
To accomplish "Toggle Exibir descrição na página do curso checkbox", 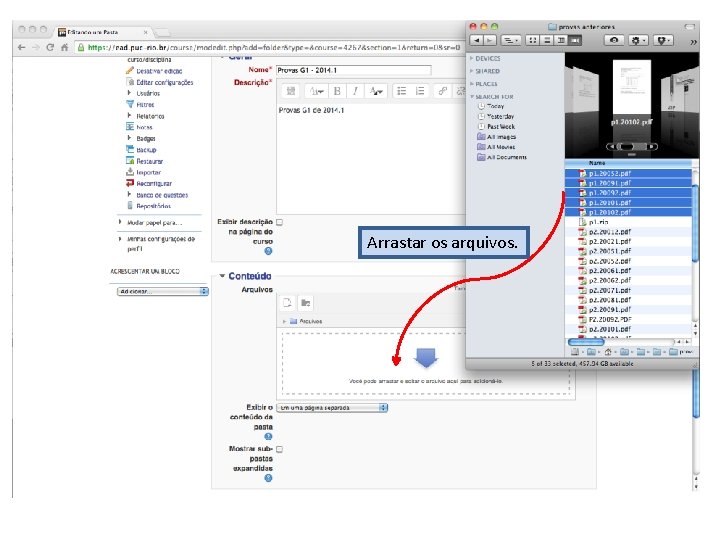I will (280, 222).
